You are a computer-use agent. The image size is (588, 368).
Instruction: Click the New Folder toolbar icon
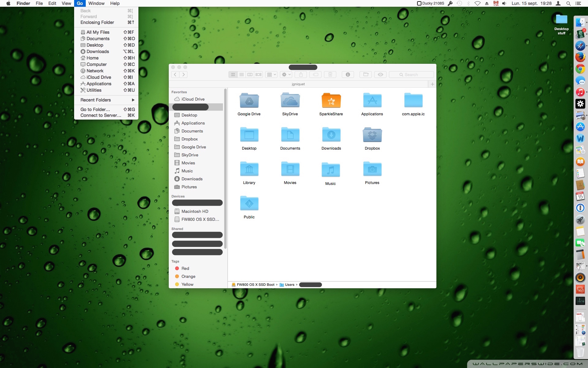[365, 75]
